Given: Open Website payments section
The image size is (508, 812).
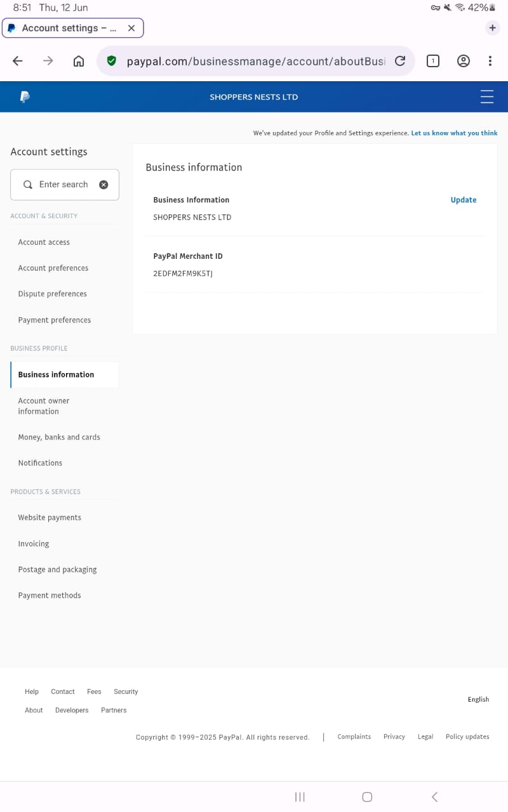Looking at the screenshot, I should 50,518.
